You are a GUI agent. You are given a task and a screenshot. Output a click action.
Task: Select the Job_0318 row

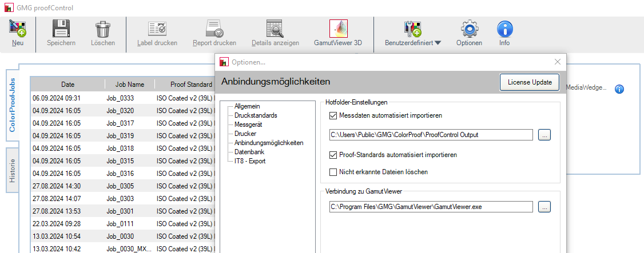tap(122, 148)
